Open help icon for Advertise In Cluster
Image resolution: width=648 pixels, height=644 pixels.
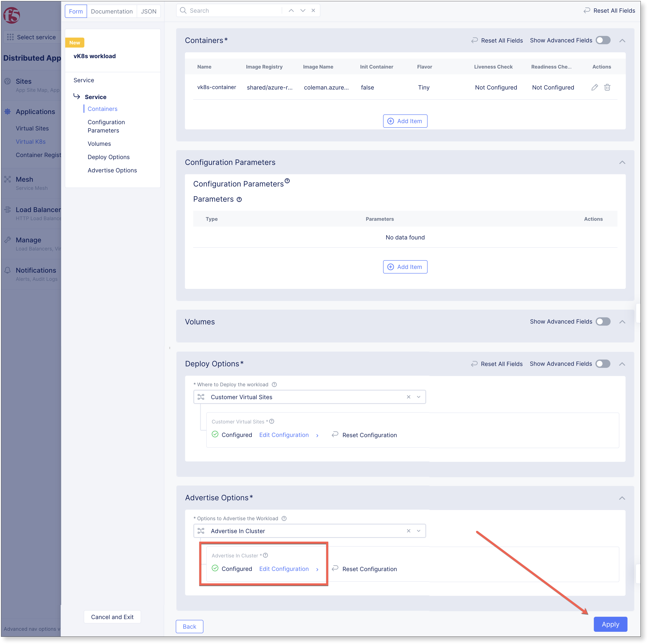click(x=266, y=556)
